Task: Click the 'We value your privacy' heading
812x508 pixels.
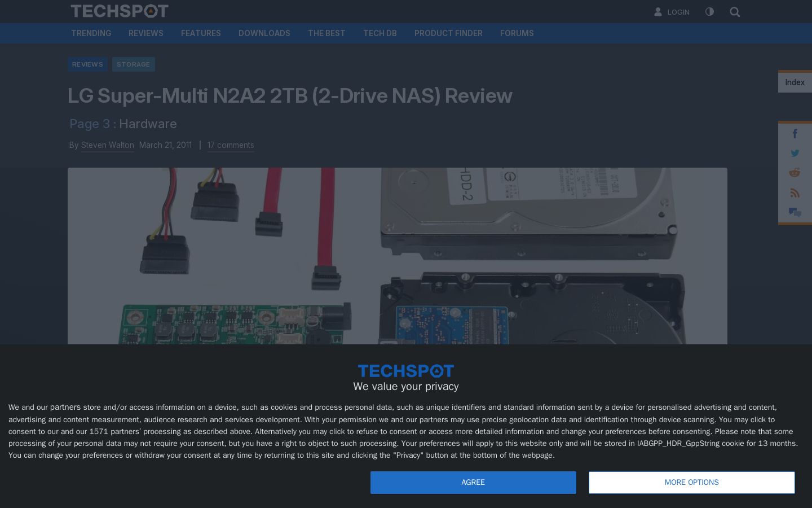Action: click(406, 387)
